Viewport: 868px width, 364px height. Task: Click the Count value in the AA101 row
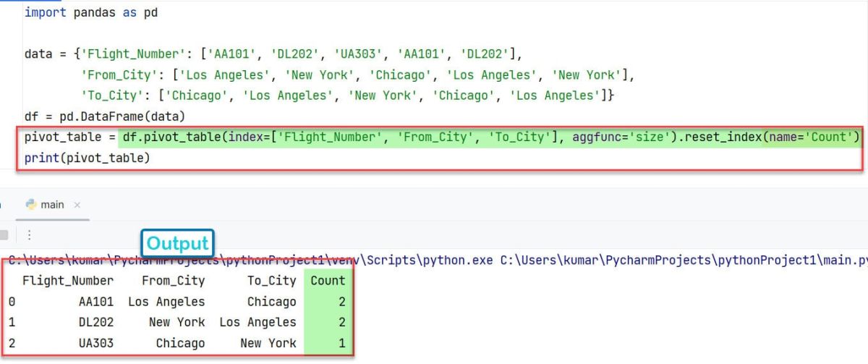pos(341,302)
